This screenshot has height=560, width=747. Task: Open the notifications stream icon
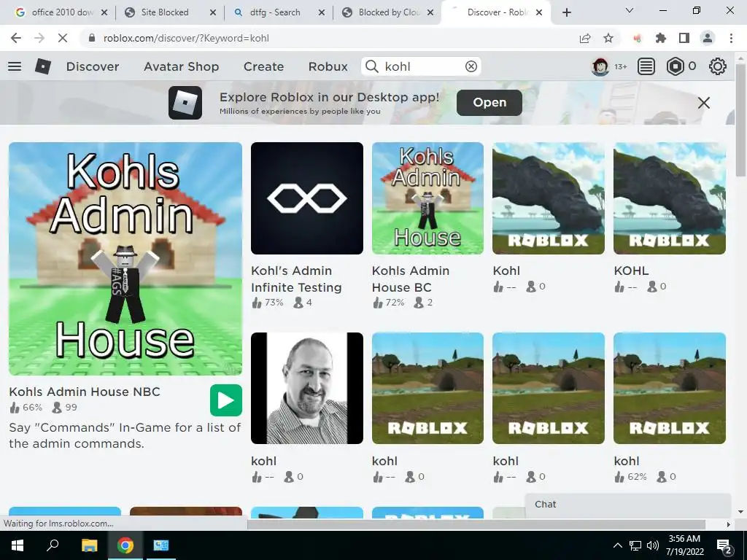click(x=646, y=66)
